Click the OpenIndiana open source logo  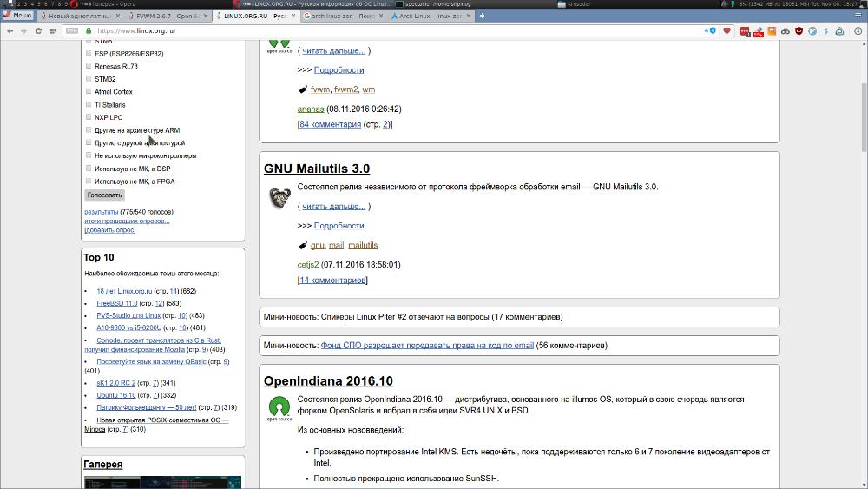click(x=279, y=409)
